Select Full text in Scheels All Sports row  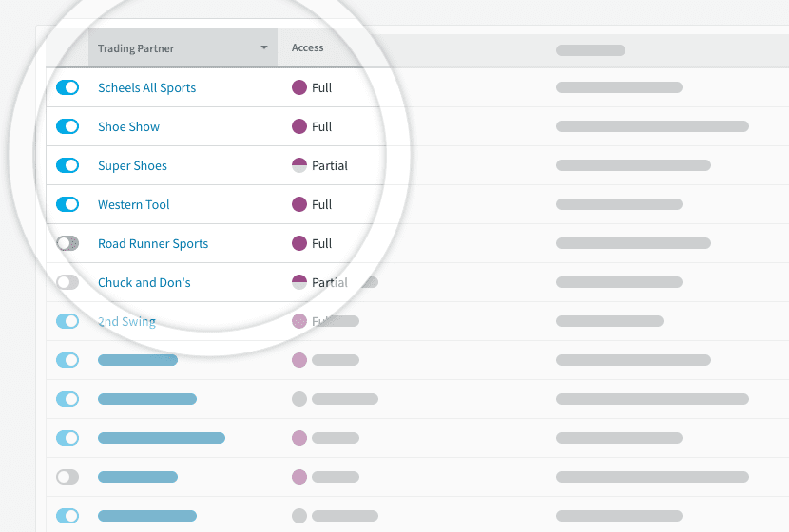pyautogui.click(x=321, y=88)
